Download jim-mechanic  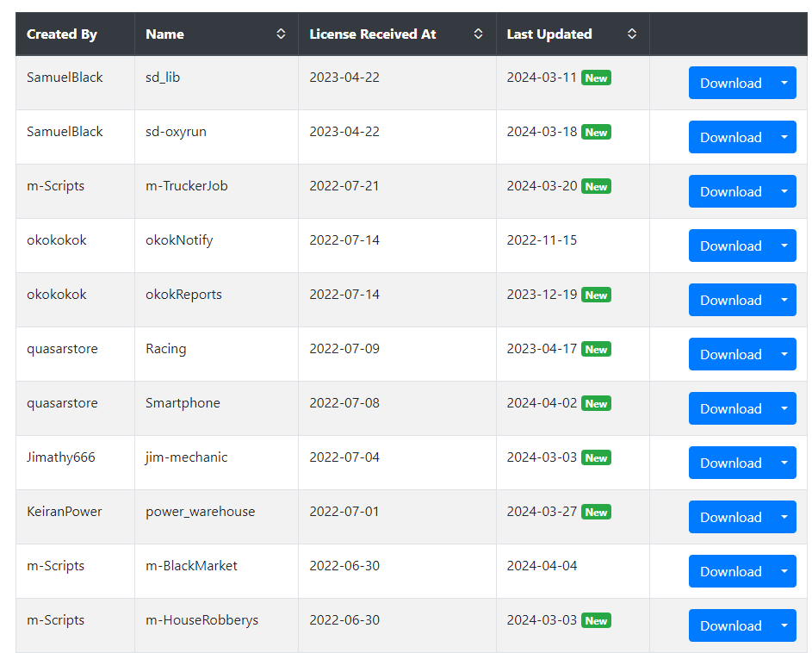coord(731,463)
